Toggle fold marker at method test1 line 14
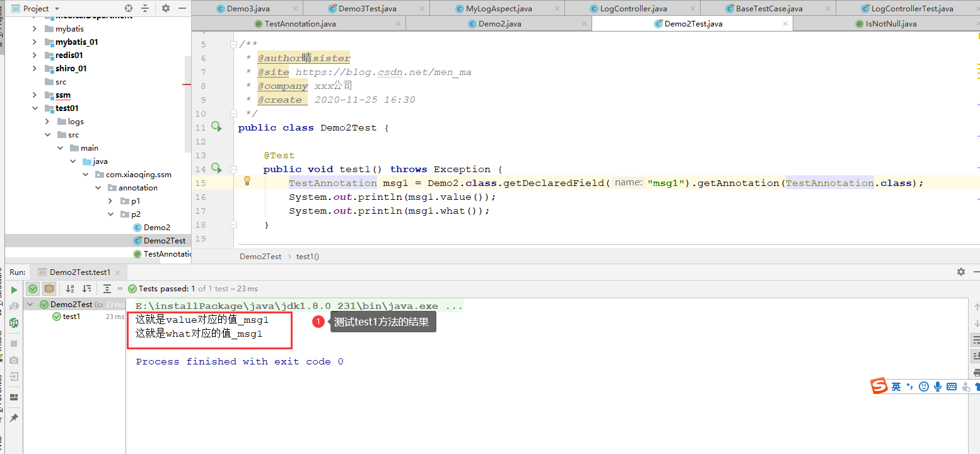Screen dimensions: 980x454 click(x=233, y=169)
